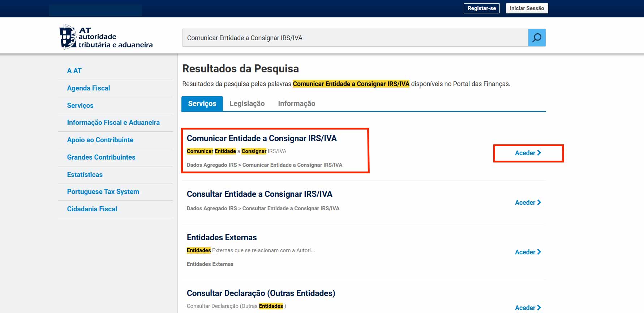Open Grandes Contribuintes section

pyautogui.click(x=101, y=157)
